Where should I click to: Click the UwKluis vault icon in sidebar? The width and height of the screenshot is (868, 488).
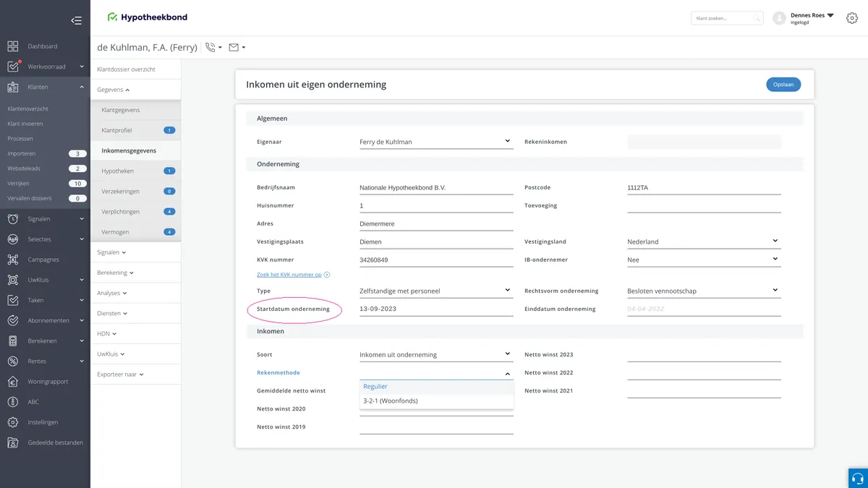point(13,280)
